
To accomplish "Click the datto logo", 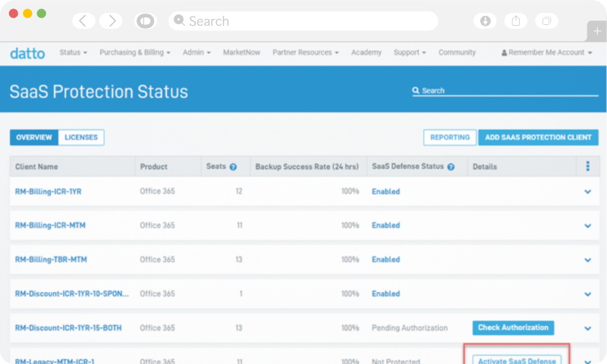I will tap(27, 53).
